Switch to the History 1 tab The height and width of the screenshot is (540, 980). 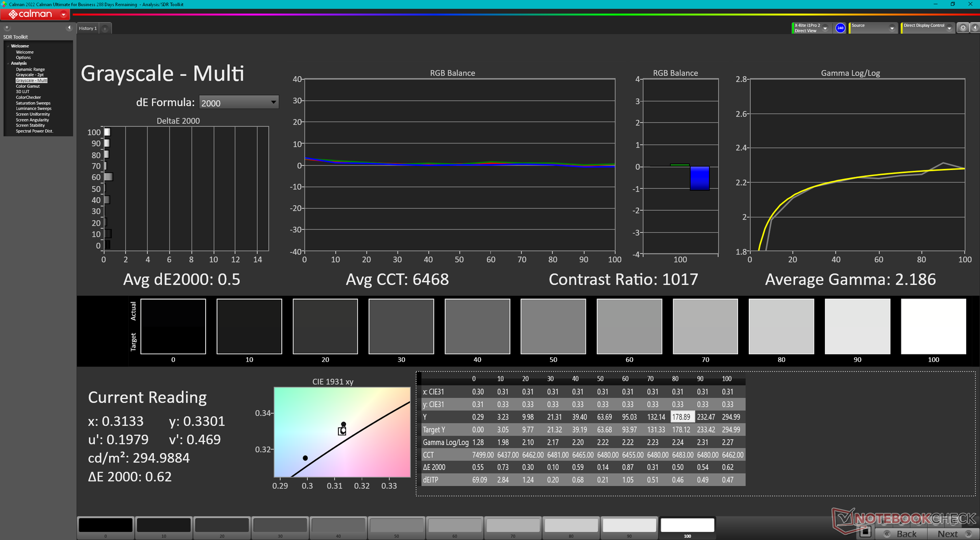point(87,29)
